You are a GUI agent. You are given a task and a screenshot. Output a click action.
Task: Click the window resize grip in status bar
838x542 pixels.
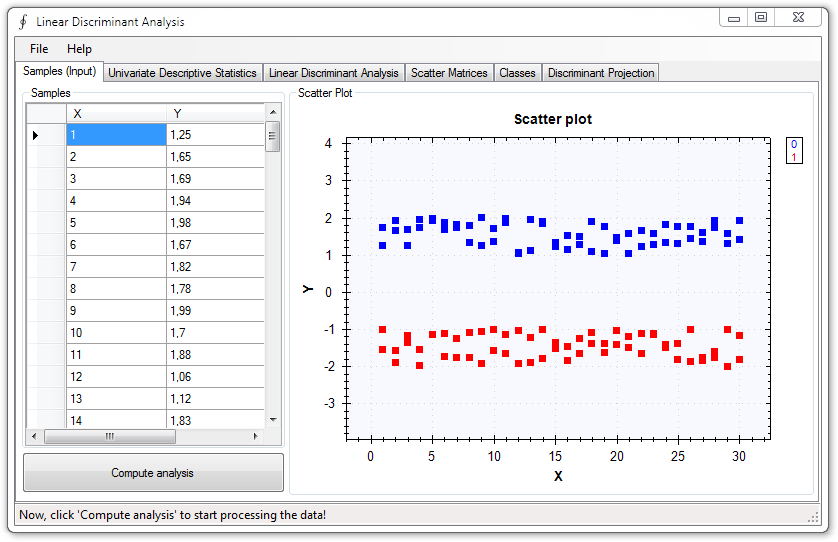813,517
